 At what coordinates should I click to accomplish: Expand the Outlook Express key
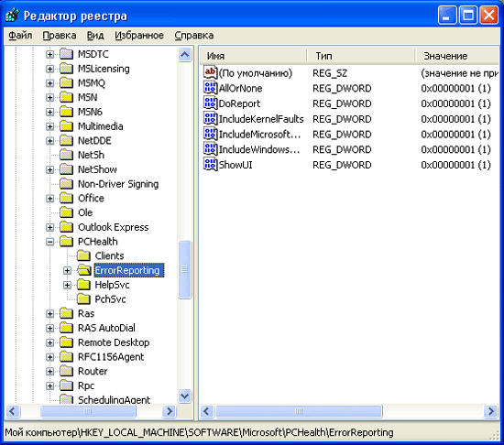(49, 227)
